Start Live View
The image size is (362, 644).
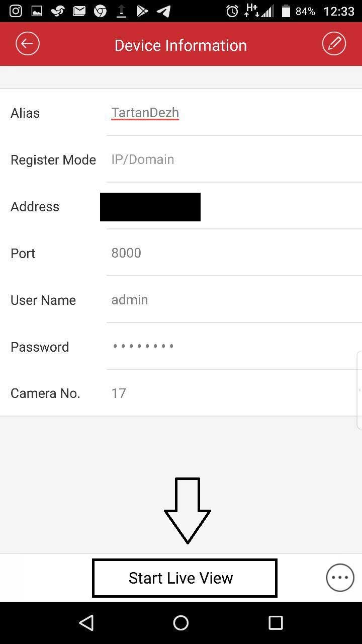(x=185, y=578)
